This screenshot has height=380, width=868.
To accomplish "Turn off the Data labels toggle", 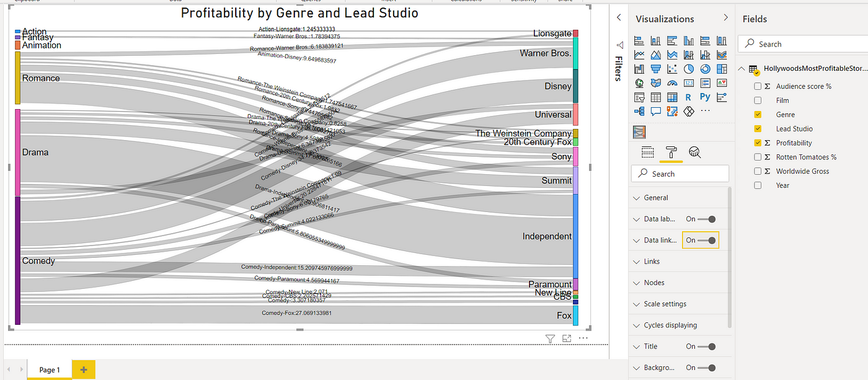I will 707,219.
